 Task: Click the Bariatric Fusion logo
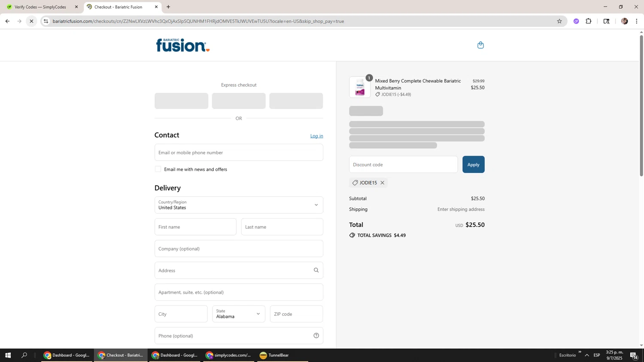(182, 45)
